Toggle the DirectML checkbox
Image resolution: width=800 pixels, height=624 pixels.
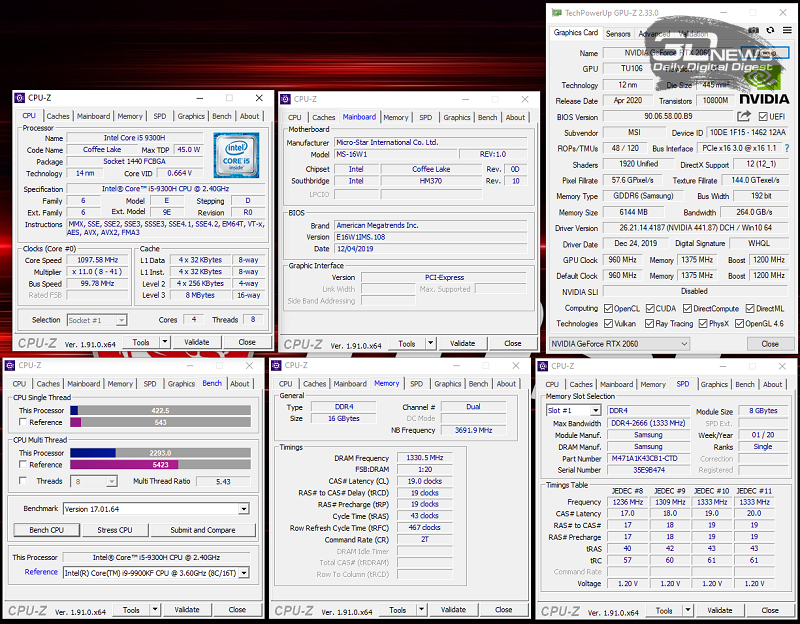click(750, 309)
